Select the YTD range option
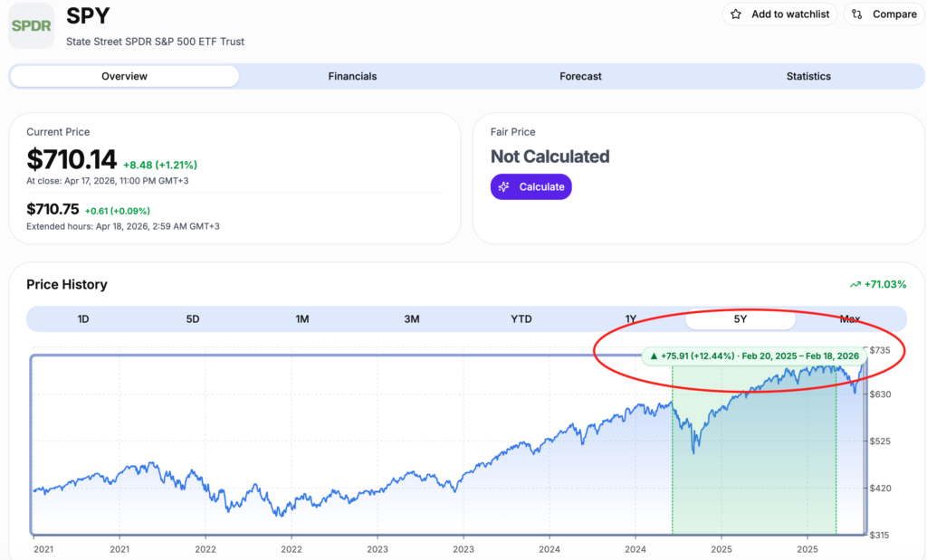 pyautogui.click(x=521, y=319)
